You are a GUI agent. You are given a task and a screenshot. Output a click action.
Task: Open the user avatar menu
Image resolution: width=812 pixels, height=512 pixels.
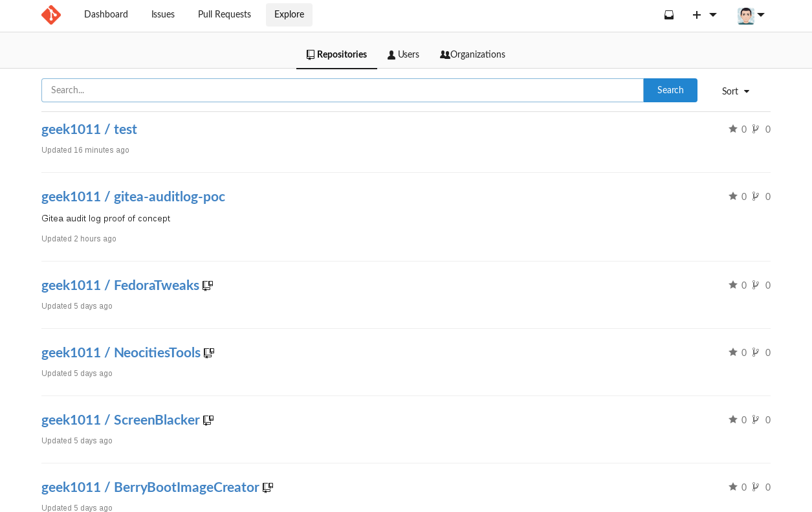point(751,16)
